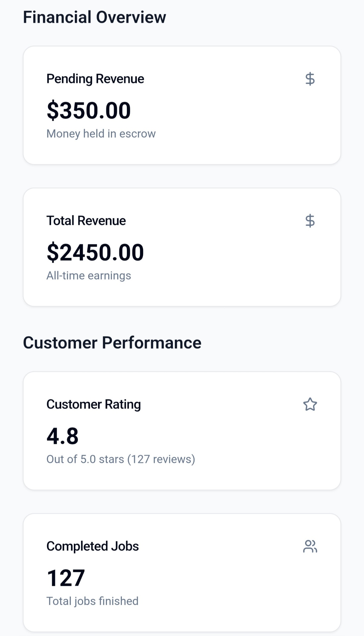Select the 4.8 rating value
This screenshot has width=364, height=636.
[x=63, y=436]
